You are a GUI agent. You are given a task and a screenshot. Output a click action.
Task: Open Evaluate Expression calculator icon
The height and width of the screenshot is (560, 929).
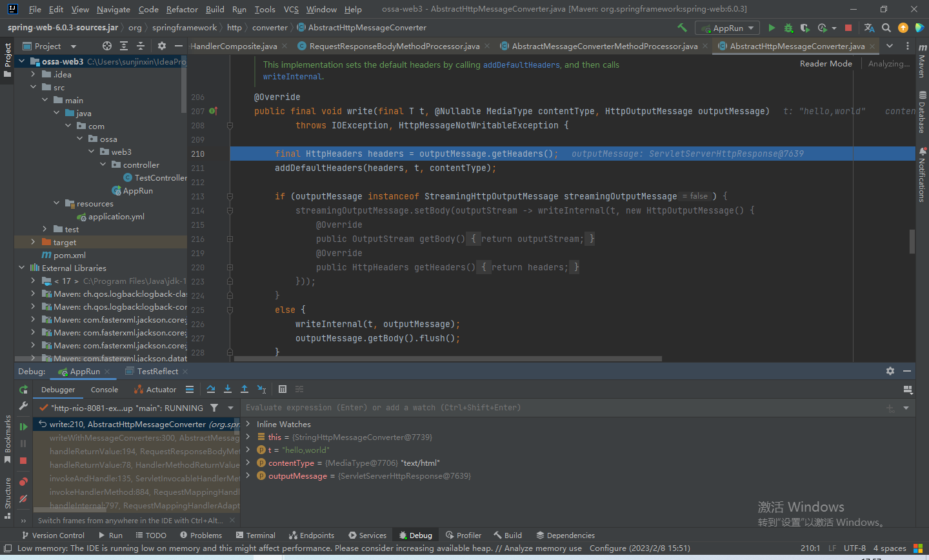click(x=283, y=389)
